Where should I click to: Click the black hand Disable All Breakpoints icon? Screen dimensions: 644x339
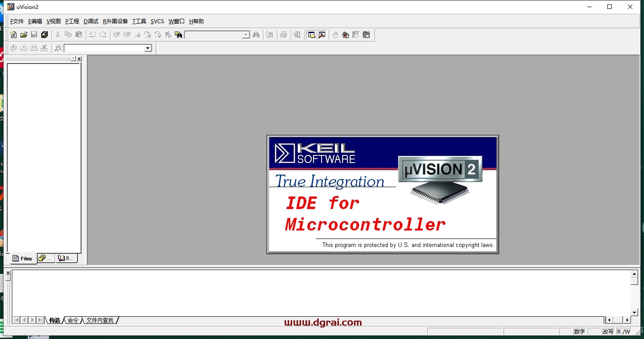coord(366,35)
